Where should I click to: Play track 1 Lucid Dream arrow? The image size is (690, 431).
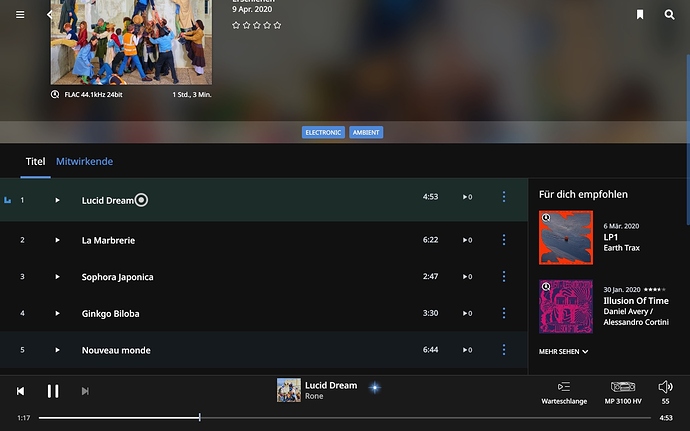[57, 200]
